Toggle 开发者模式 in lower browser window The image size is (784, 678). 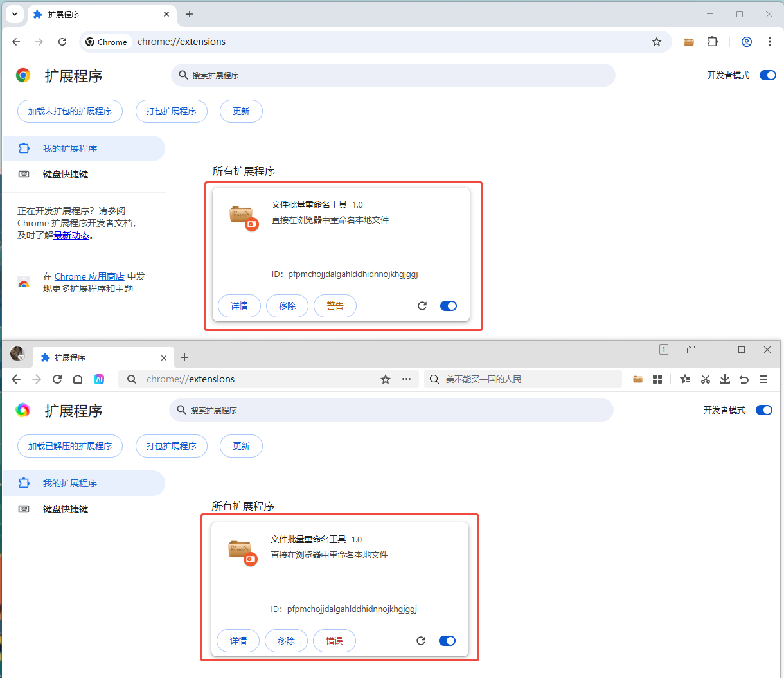tap(764, 410)
